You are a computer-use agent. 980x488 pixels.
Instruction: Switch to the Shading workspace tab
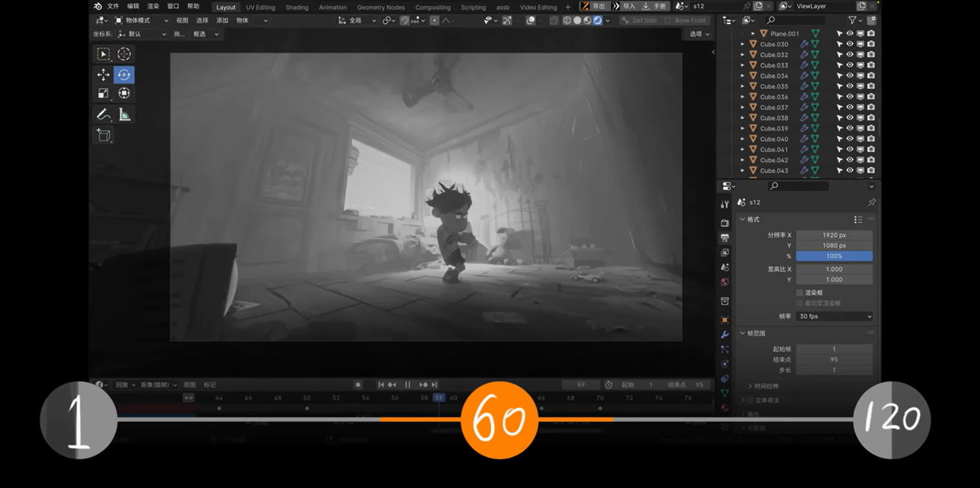click(x=296, y=7)
